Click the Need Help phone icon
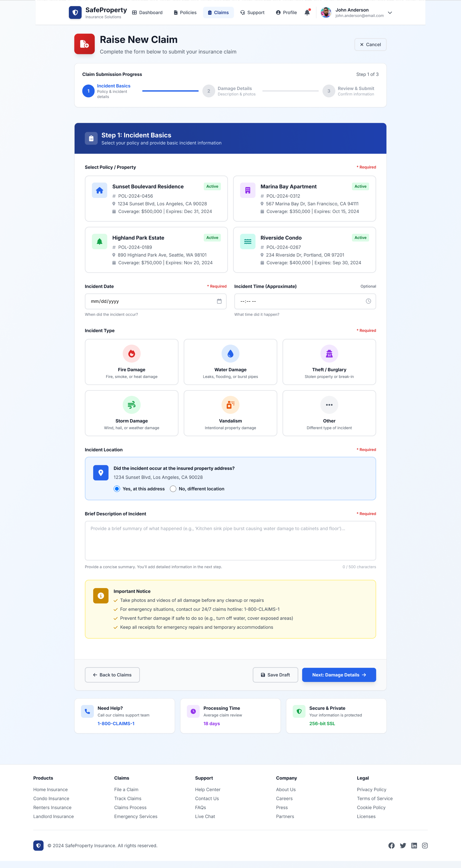 click(87, 711)
